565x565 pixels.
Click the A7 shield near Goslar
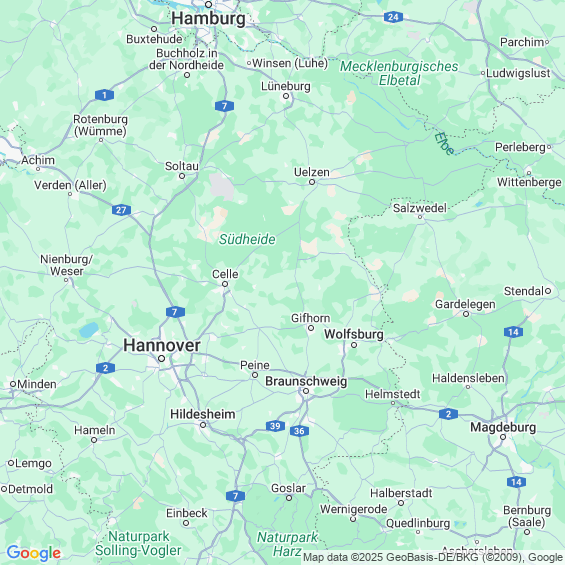point(235,496)
